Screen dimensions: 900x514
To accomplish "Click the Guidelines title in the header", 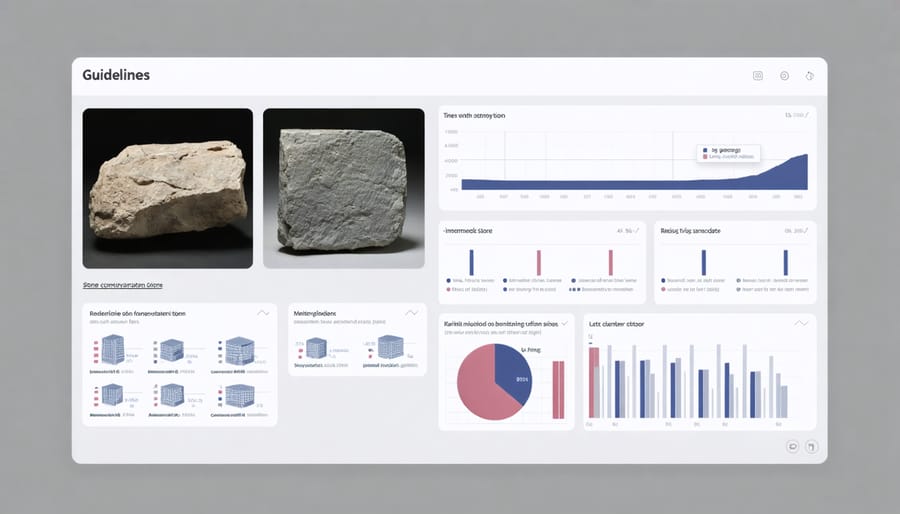I will [115, 76].
